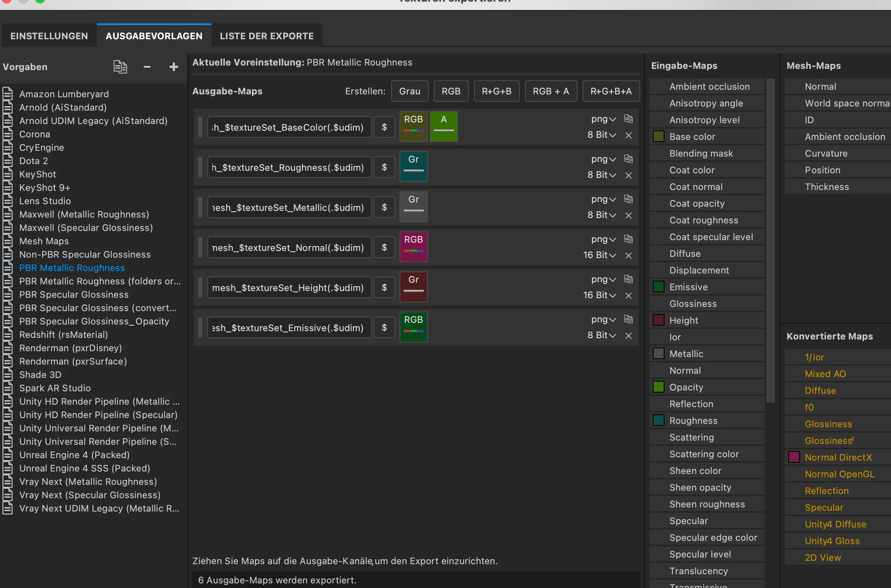
Task: Click the Gr channel box of Metallic map
Action: pos(413,207)
